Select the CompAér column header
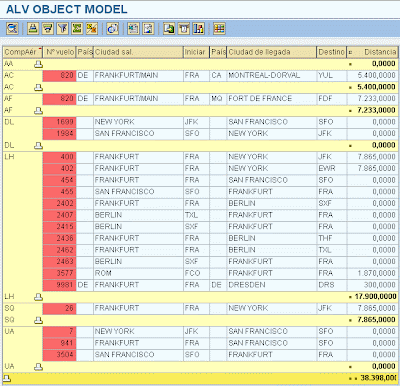The image size is (400, 386). (x=23, y=52)
